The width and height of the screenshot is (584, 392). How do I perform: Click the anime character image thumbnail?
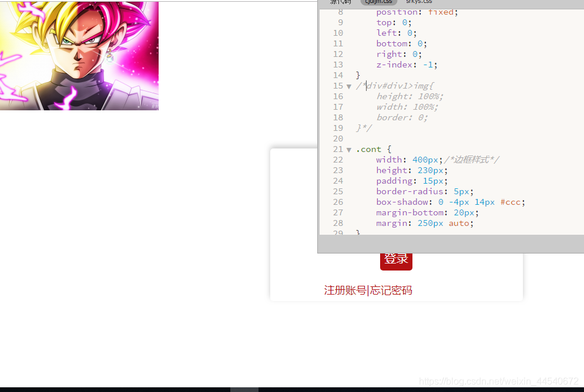coord(79,56)
